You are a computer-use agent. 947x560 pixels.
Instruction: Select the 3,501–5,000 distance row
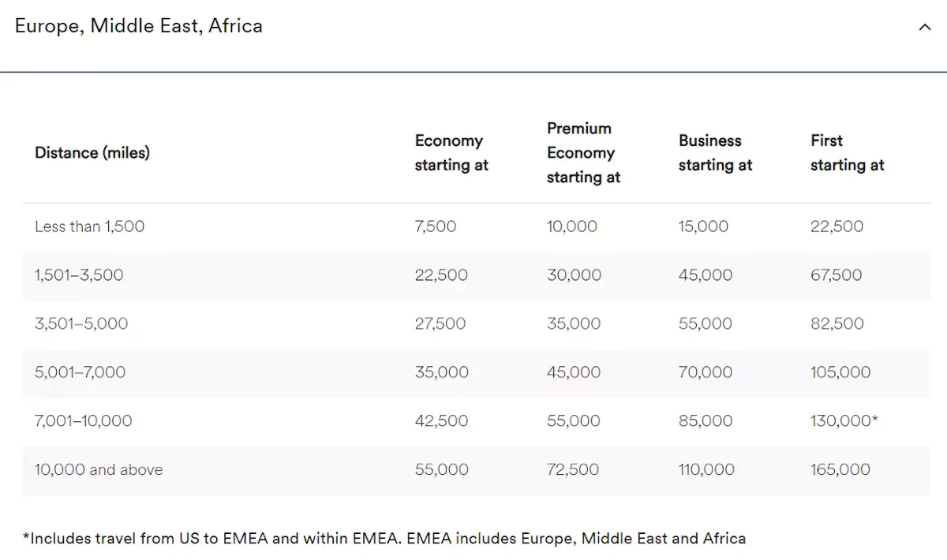81,324
